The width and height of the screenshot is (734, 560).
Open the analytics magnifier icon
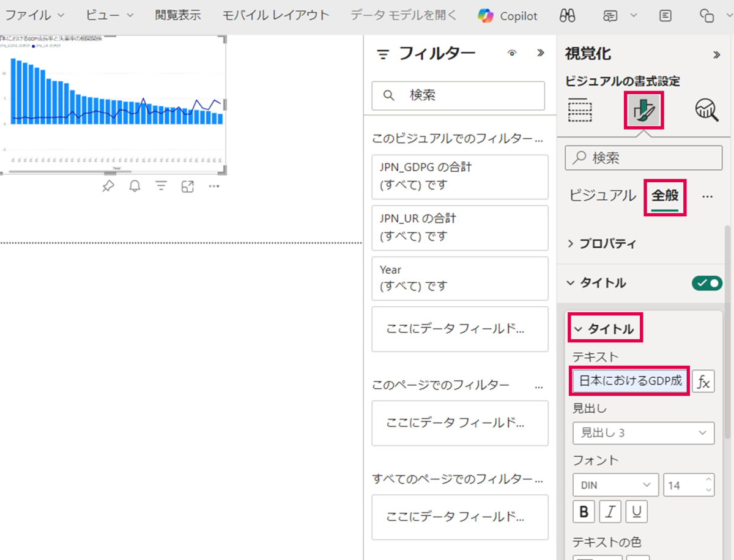[x=706, y=110]
